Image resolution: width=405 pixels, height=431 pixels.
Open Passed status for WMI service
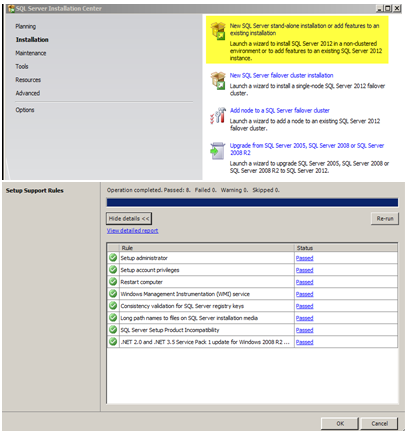click(x=304, y=294)
